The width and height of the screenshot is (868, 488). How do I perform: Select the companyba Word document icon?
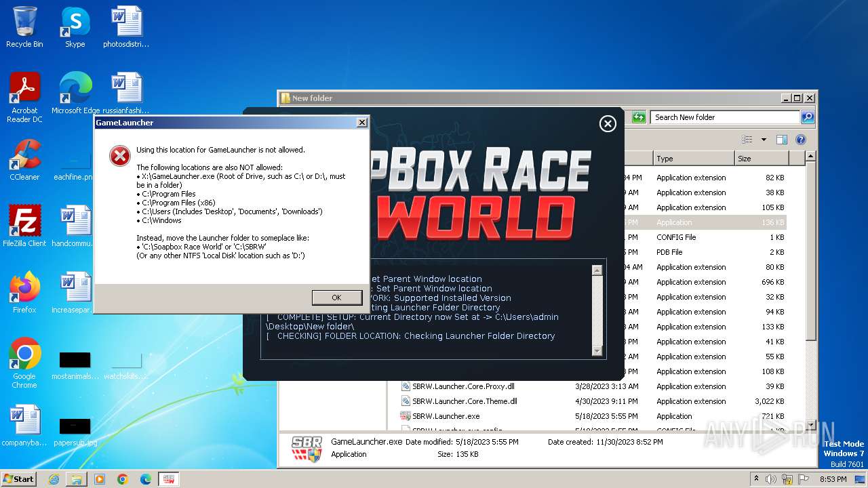(x=24, y=426)
